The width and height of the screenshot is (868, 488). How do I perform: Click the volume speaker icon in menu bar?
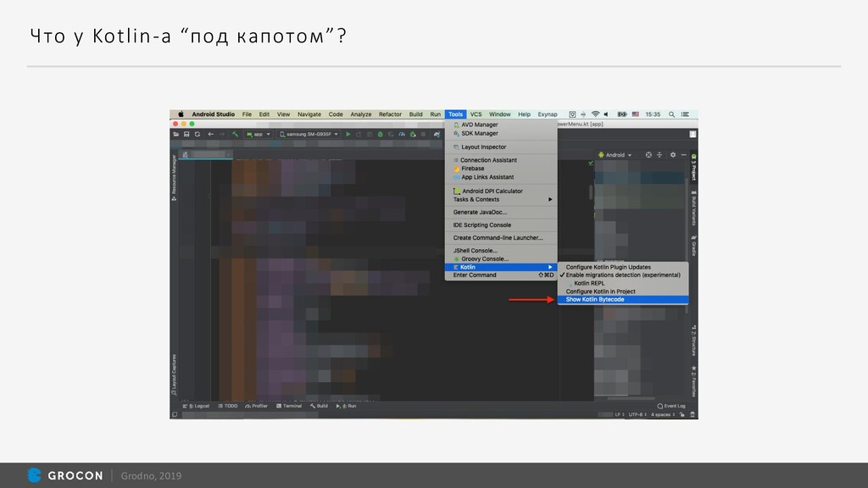pyautogui.click(x=607, y=114)
